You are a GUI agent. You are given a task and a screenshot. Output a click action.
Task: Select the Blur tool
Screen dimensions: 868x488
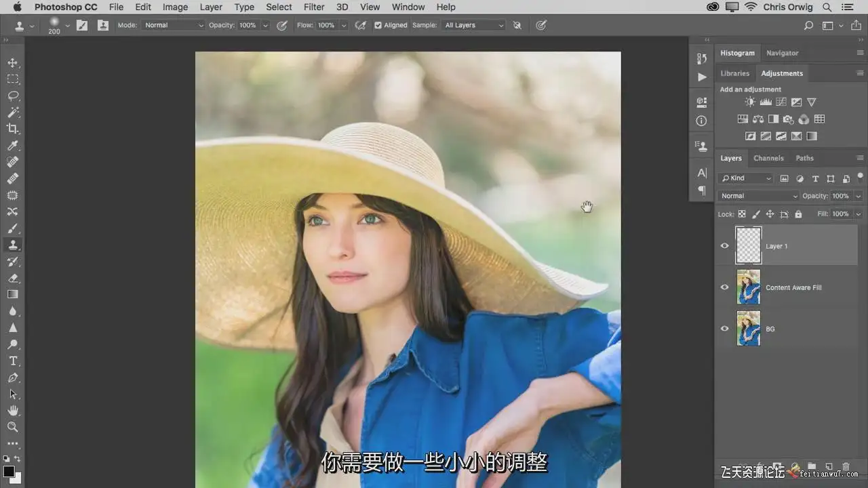pos(13,311)
